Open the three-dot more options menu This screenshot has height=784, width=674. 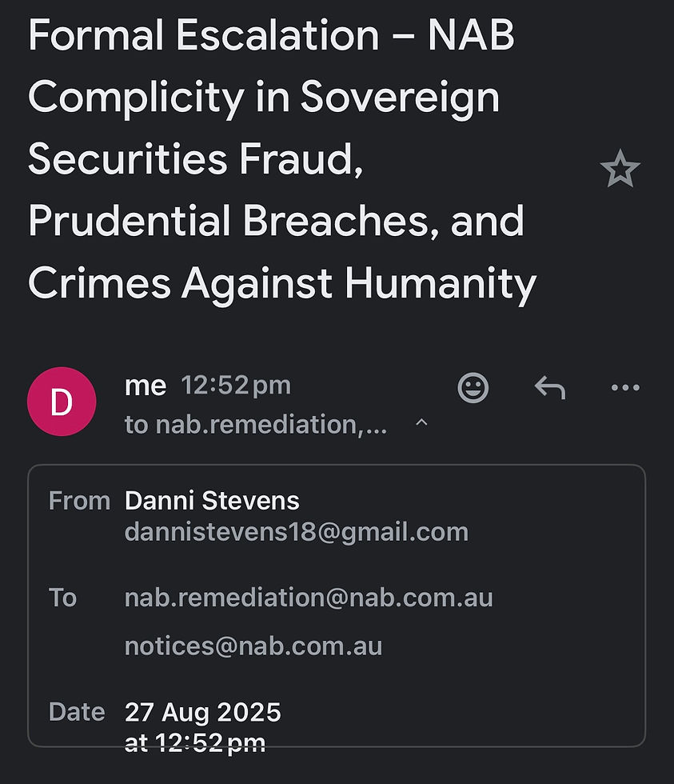(624, 388)
